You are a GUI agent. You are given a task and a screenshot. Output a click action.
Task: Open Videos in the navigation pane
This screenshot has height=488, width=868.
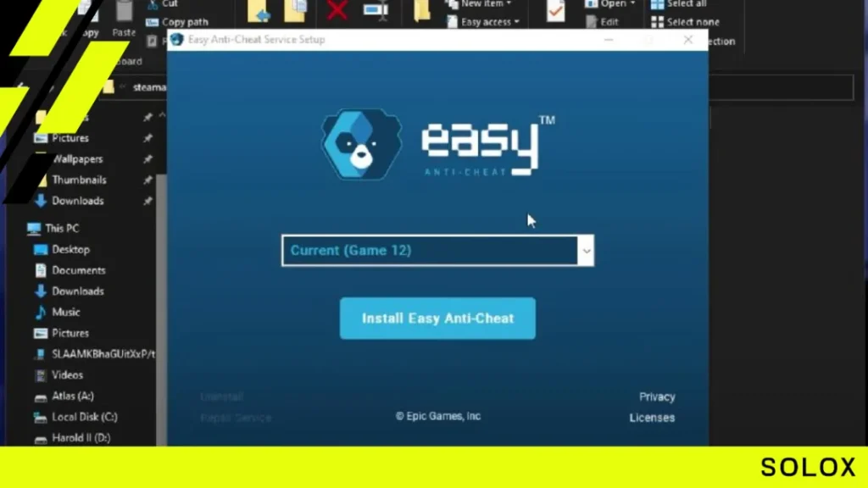[x=58, y=375]
